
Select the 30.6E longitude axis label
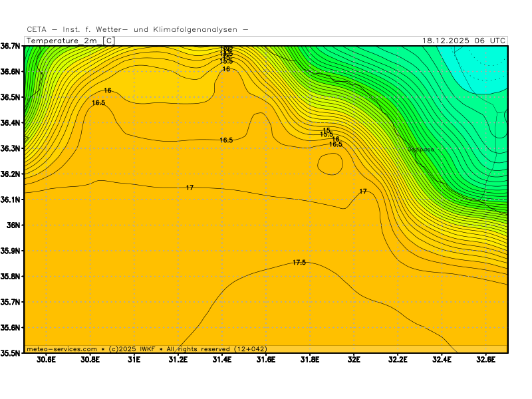[x=46, y=360]
